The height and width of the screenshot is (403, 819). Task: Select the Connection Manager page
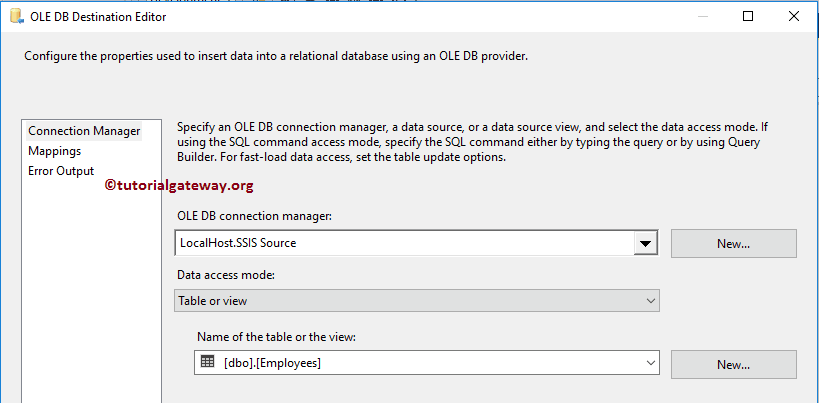click(84, 131)
